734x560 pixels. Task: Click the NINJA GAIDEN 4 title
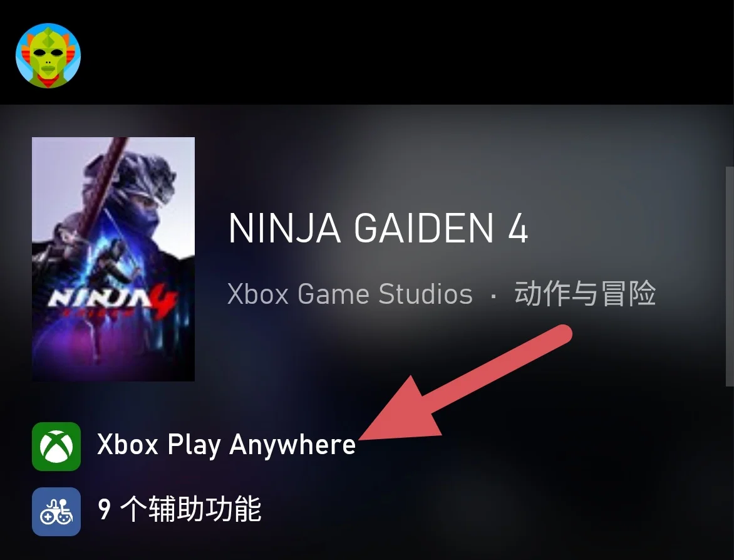click(x=378, y=228)
